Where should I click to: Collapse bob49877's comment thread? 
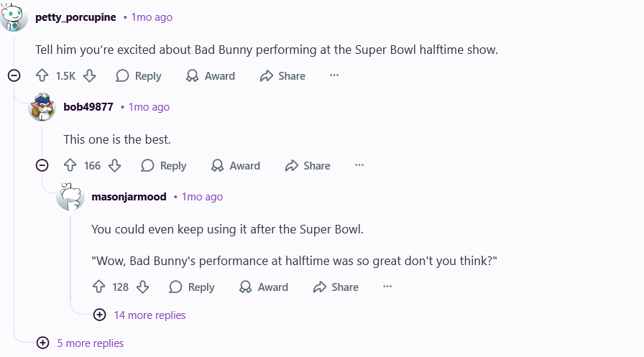coord(42,165)
